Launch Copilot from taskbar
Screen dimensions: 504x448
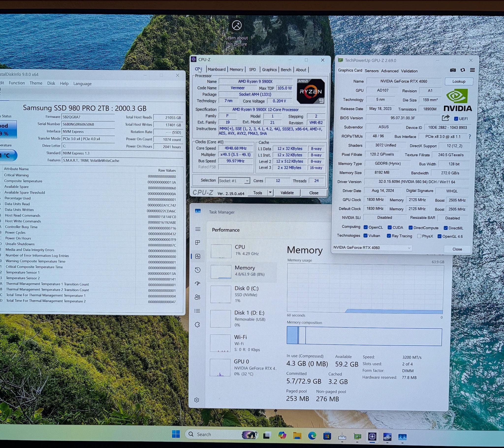pos(282,435)
